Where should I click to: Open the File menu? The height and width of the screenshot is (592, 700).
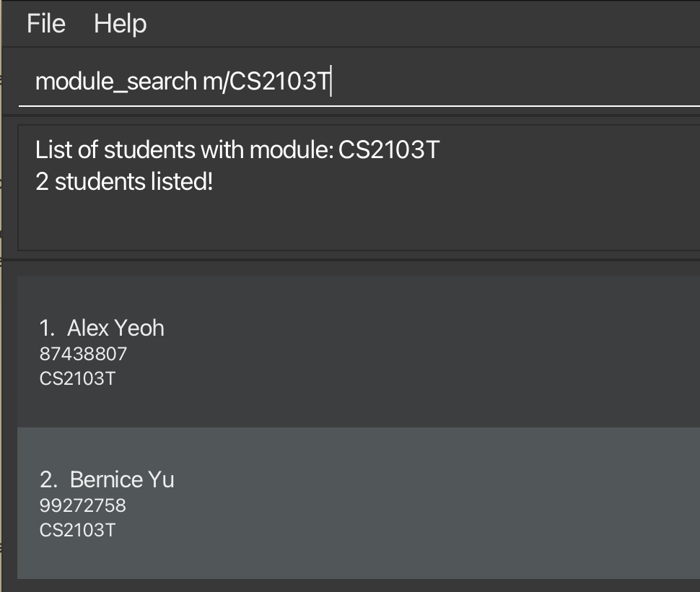pos(45,23)
